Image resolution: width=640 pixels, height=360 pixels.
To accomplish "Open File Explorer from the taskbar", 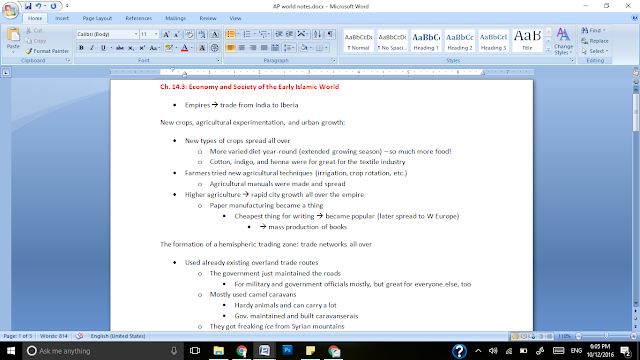I will pos(219,351).
